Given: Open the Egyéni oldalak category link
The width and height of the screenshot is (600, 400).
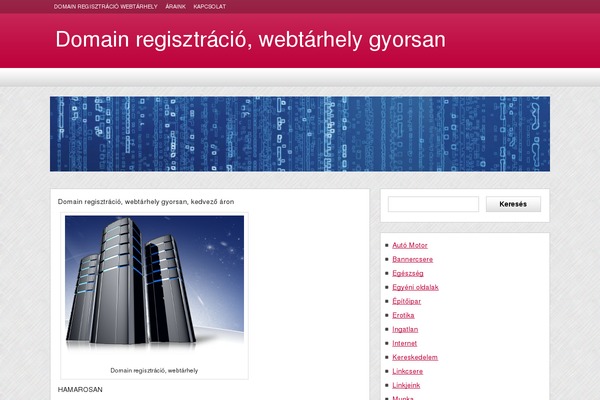Looking at the screenshot, I should pos(416,287).
